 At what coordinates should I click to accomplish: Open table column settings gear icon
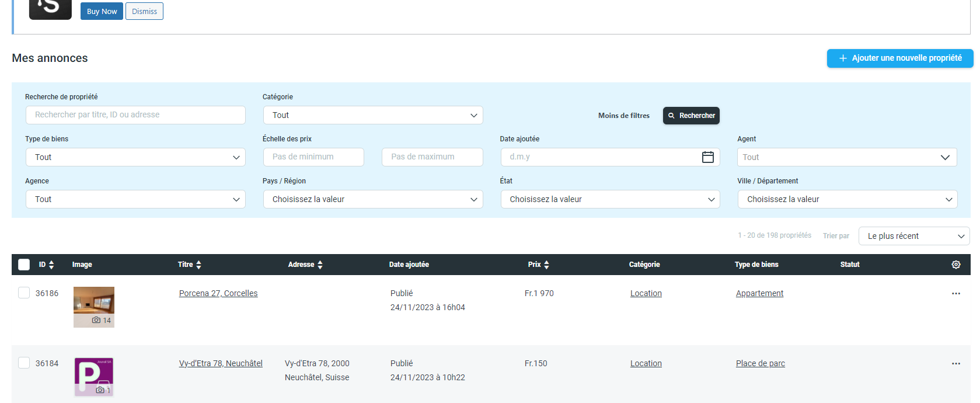pos(955,265)
